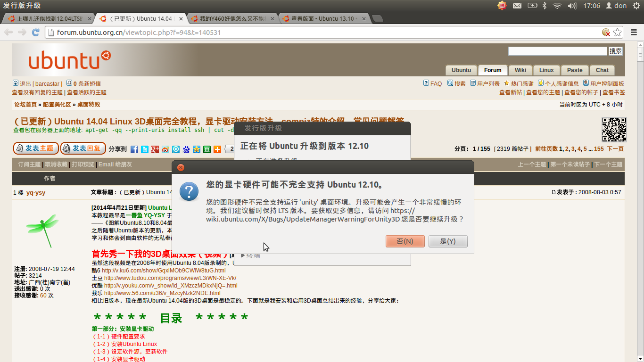
Task: Click 打印预览 print preview link
Action: coord(83,165)
